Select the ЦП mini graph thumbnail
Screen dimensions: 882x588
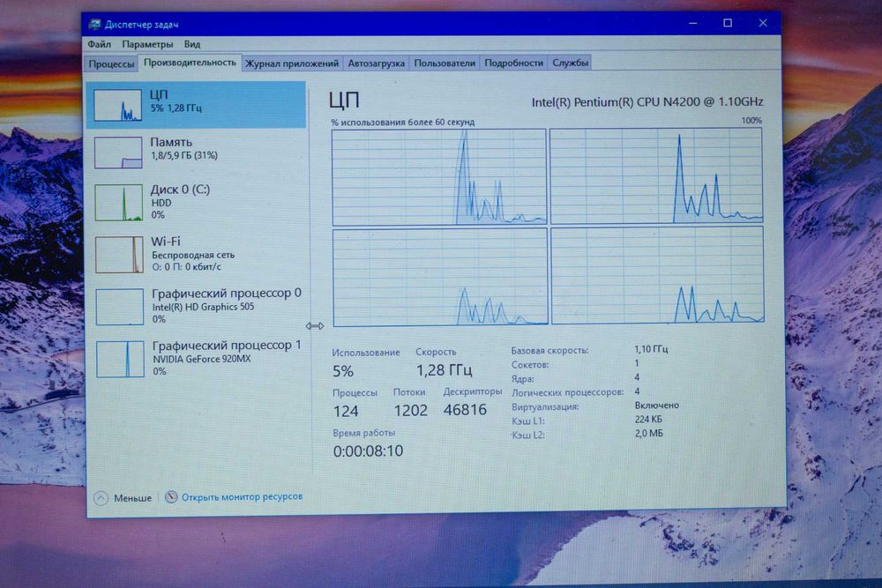click(x=117, y=105)
